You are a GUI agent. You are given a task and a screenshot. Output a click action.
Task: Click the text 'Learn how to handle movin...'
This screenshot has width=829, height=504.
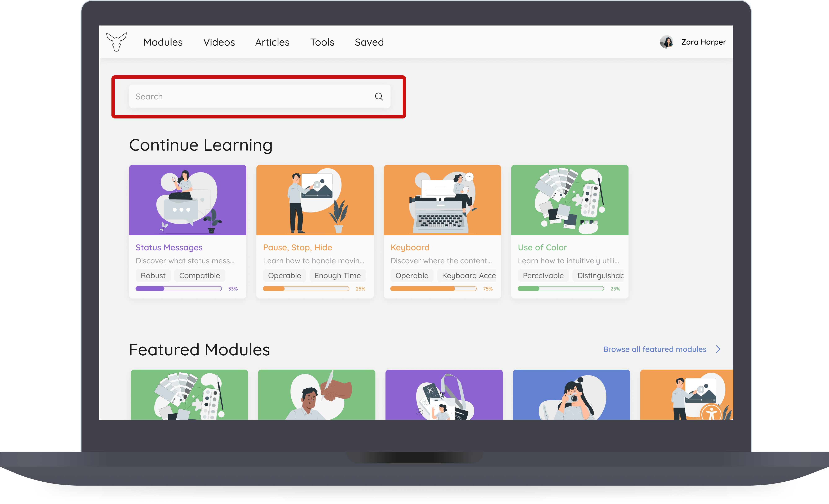pyautogui.click(x=314, y=261)
